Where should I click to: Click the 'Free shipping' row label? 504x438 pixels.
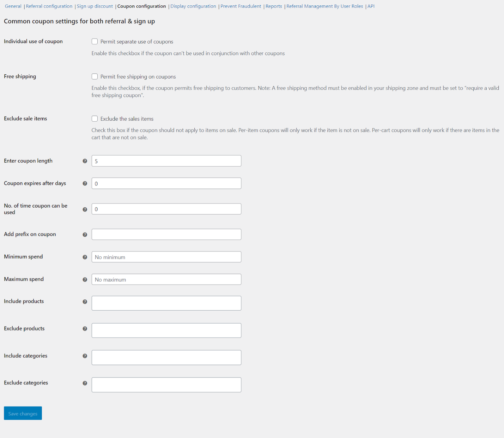click(x=20, y=76)
